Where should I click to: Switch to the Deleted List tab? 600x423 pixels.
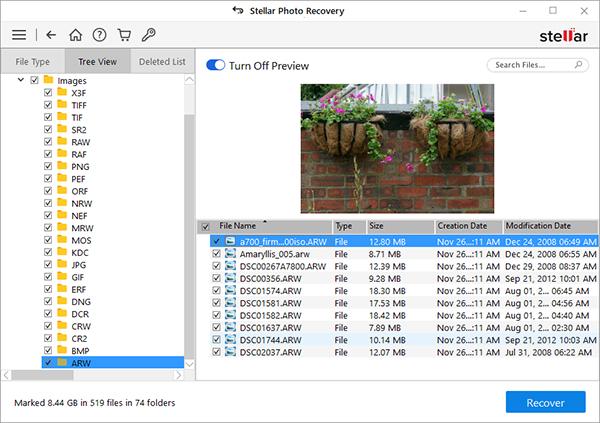161,61
